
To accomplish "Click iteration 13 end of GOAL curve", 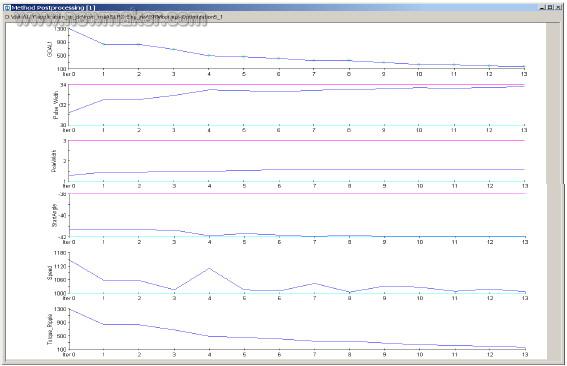I will tap(524, 67).
